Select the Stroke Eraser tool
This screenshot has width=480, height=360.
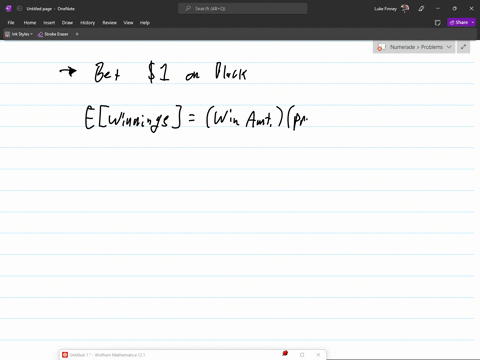53,34
